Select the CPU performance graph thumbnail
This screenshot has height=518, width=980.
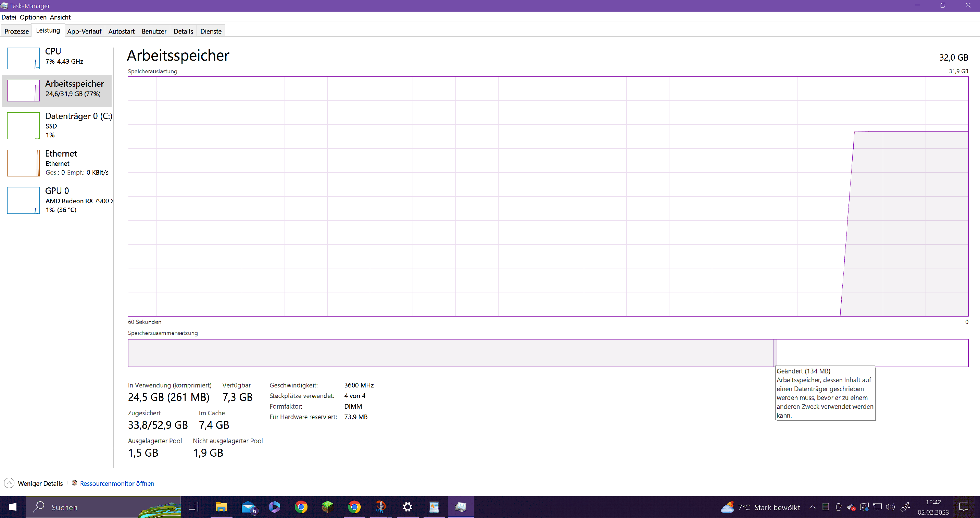23,58
